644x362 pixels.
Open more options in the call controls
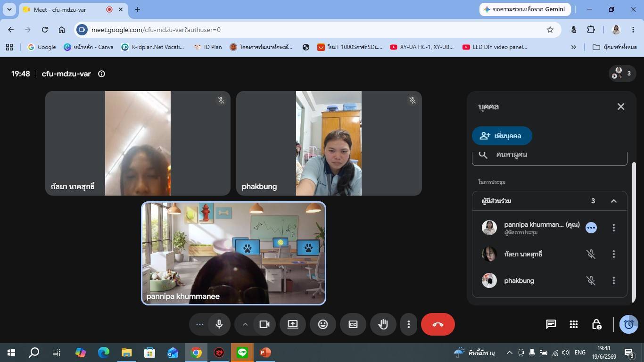coord(409,324)
